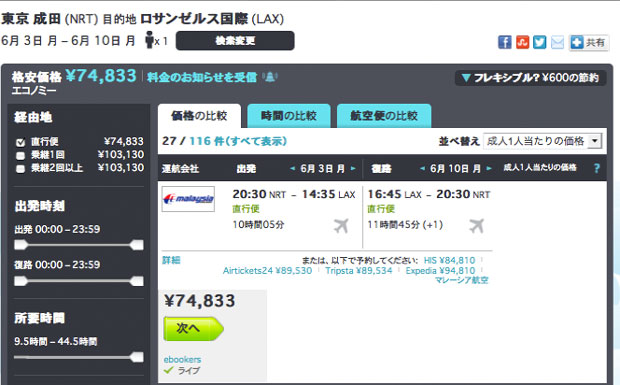
Task: Share results via email envelope icon
Action: [x=557, y=42]
